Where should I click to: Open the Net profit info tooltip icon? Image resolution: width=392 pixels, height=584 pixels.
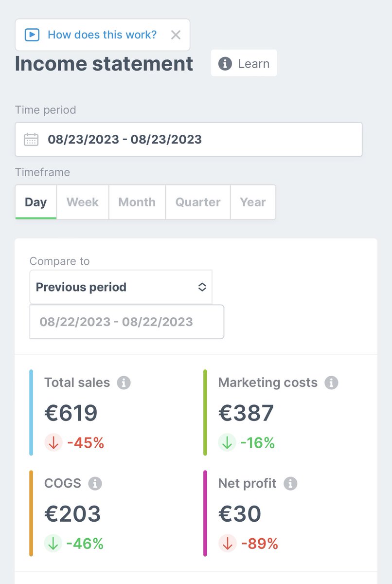(x=290, y=484)
